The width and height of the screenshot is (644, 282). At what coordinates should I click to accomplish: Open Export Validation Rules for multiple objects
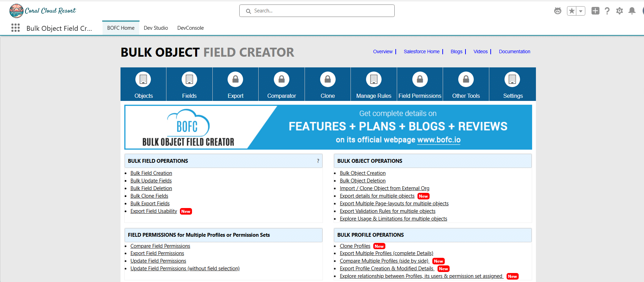(x=387, y=211)
